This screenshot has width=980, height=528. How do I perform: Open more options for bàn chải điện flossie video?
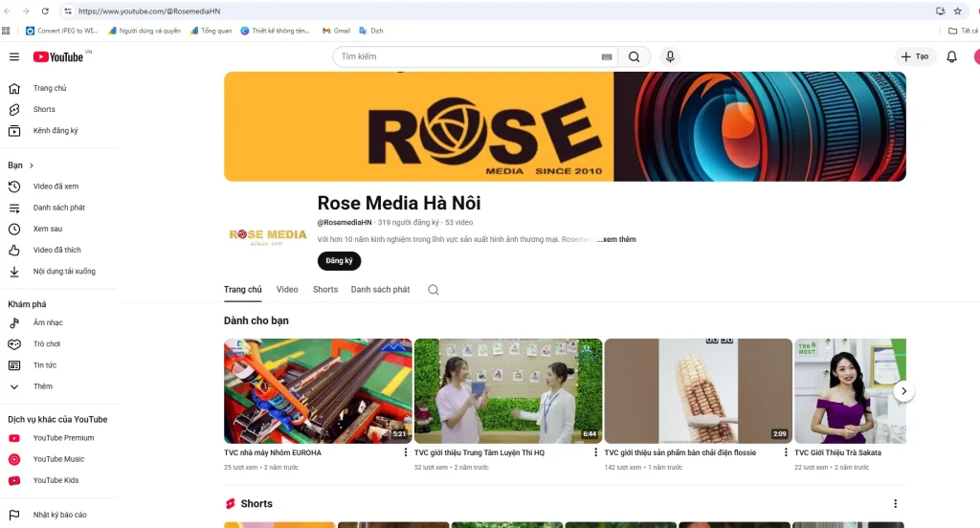(x=786, y=452)
